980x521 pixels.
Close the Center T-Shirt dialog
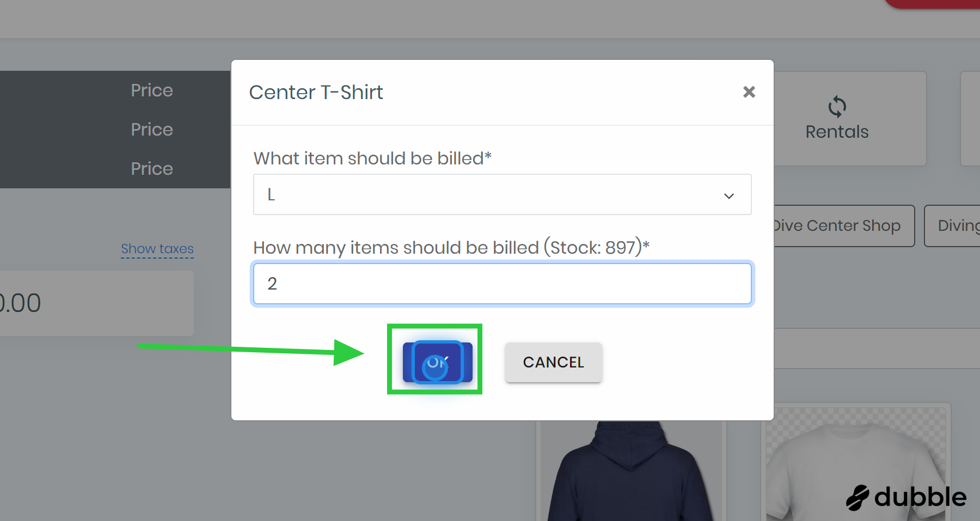749,92
